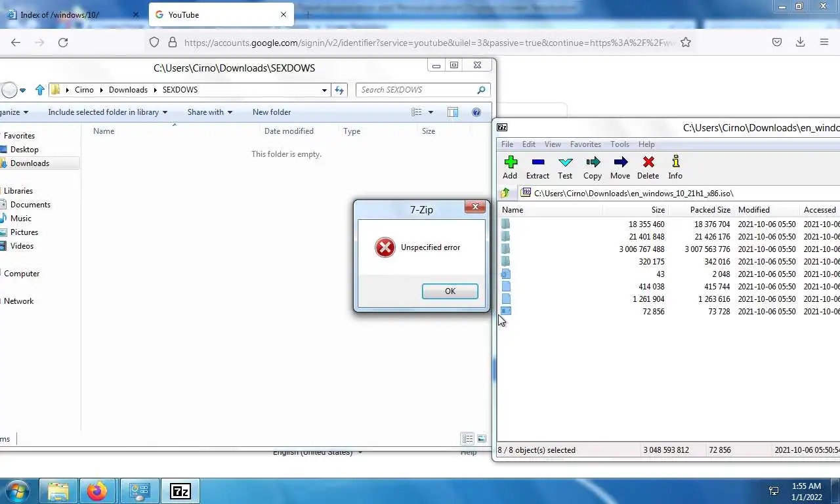The height and width of the screenshot is (504, 840).
Task: Select Videos under Libraries
Action: pos(22,246)
